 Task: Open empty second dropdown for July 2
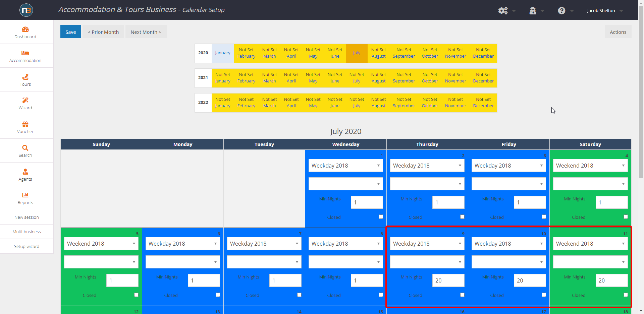tap(427, 184)
